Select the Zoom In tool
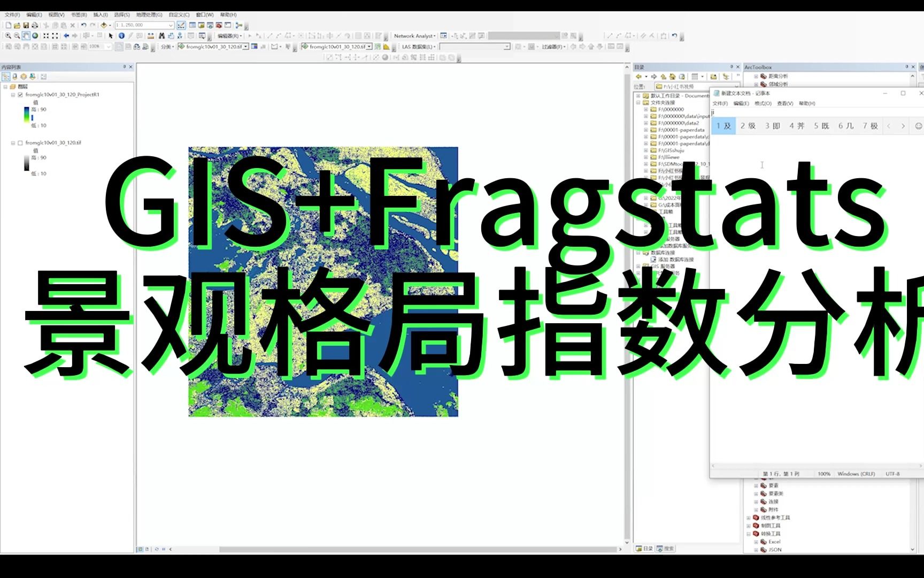Viewport: 924px width, 578px height. [9, 35]
